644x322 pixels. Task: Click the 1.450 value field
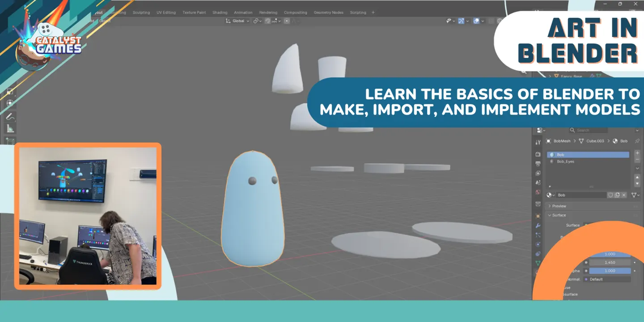coord(610,263)
